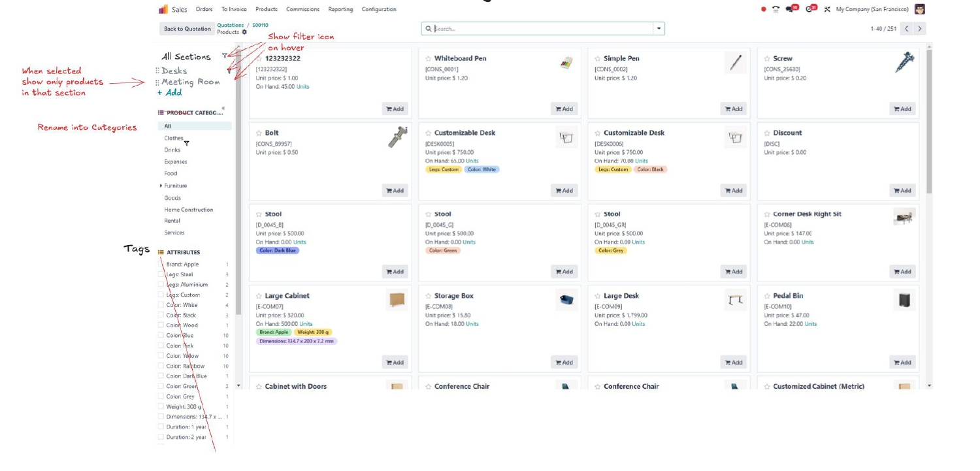The image size is (980, 471).
Task: Switch to the Configuration menu
Action: (x=380, y=8)
